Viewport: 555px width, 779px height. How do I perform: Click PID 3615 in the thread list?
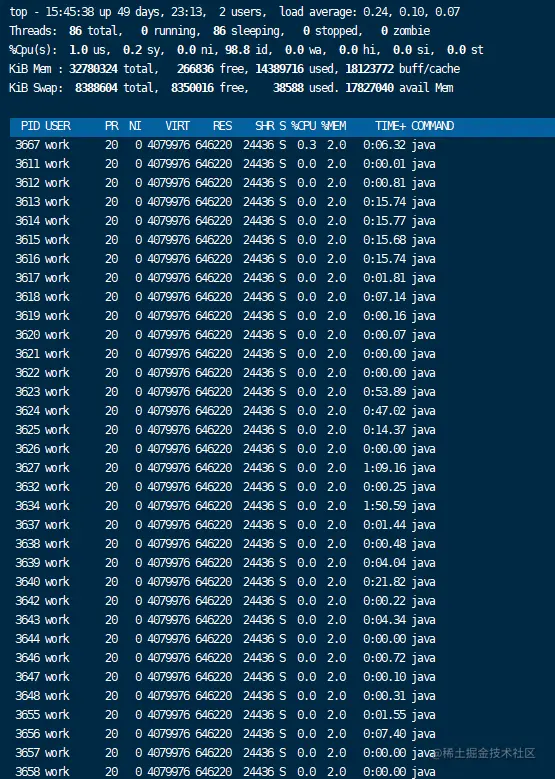tap(27, 239)
